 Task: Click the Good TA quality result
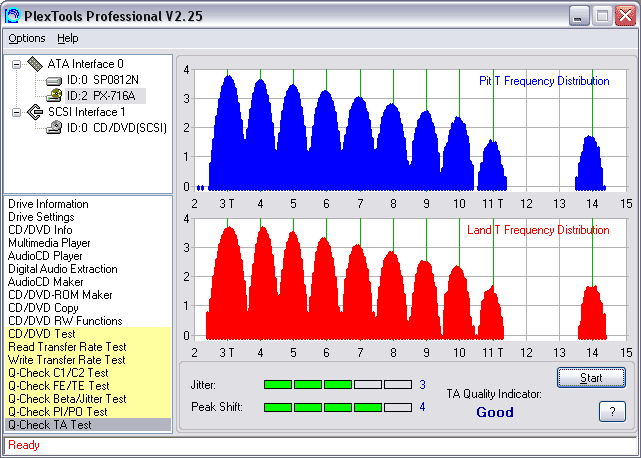(495, 412)
